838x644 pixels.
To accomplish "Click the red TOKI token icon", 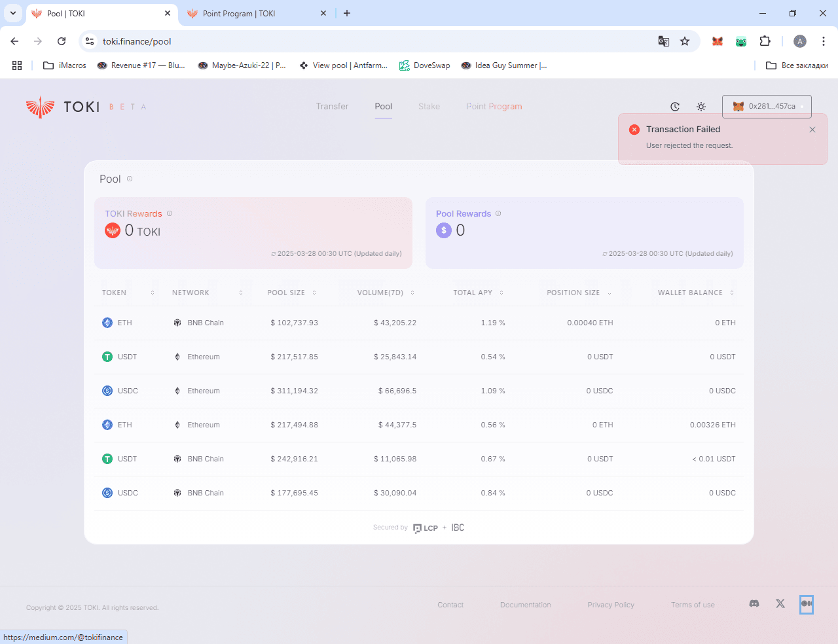I will click(113, 230).
